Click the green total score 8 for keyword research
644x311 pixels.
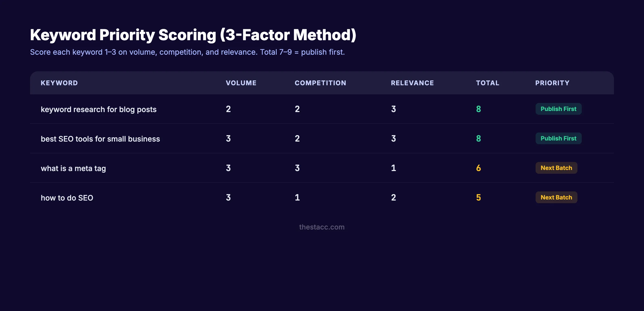click(478, 109)
